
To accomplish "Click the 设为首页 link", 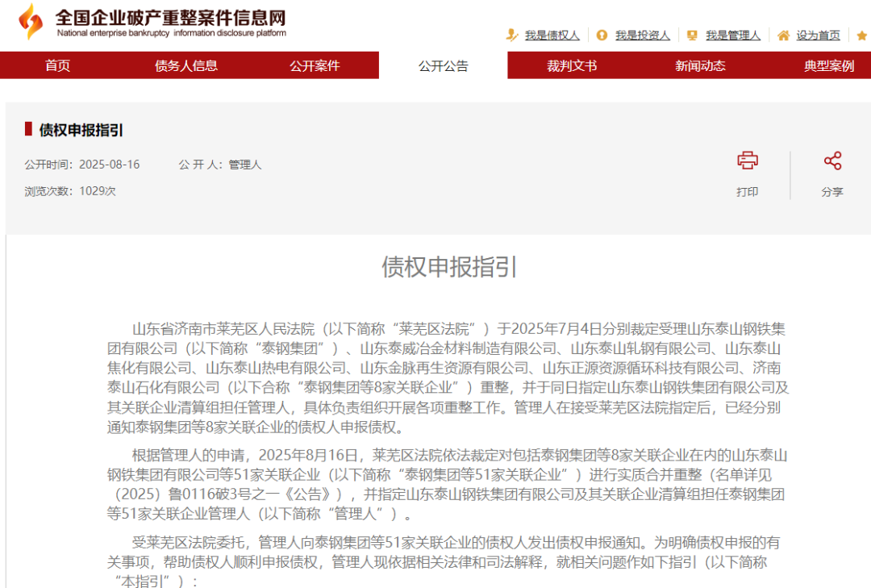I will 819,35.
